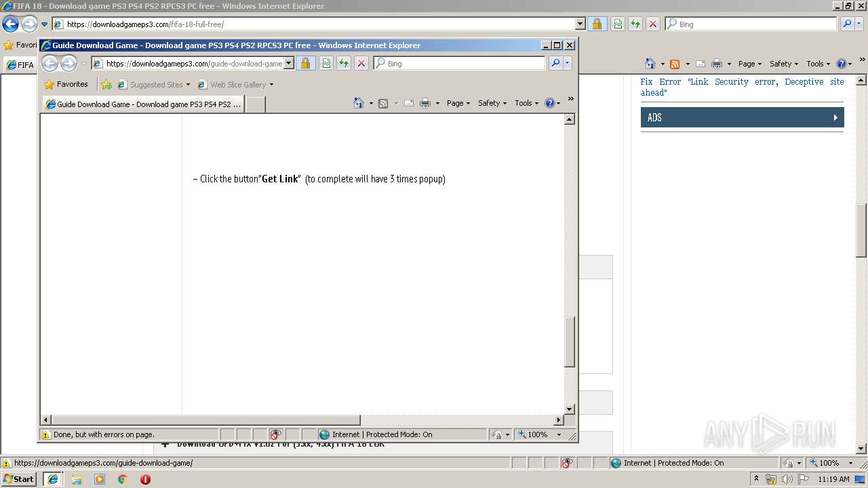Open search provider dropdown in Guide window
Screen dimensions: 868x488
568,63
